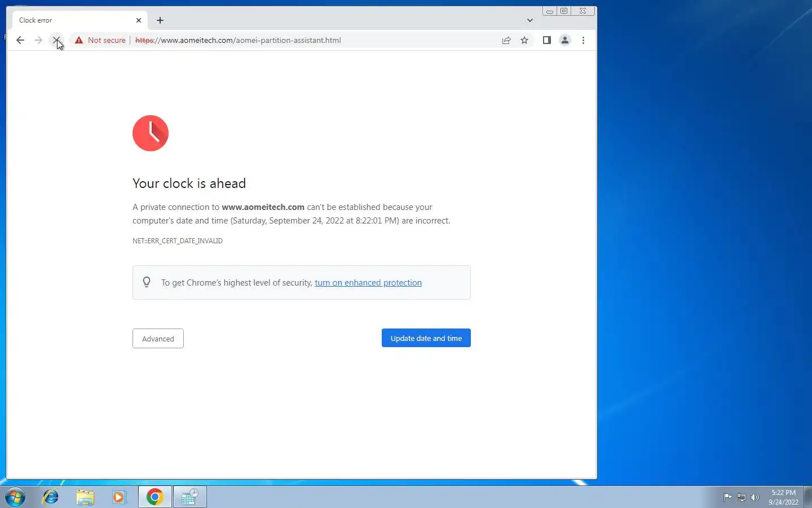
Task: Click the red clock error icon
Action: [x=151, y=133]
